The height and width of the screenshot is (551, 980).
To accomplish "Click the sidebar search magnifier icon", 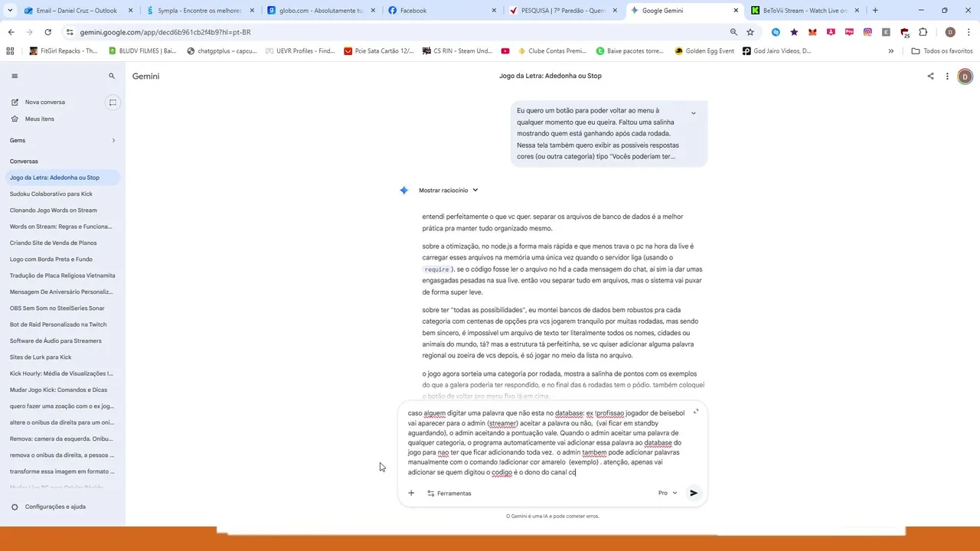I will [x=112, y=77].
